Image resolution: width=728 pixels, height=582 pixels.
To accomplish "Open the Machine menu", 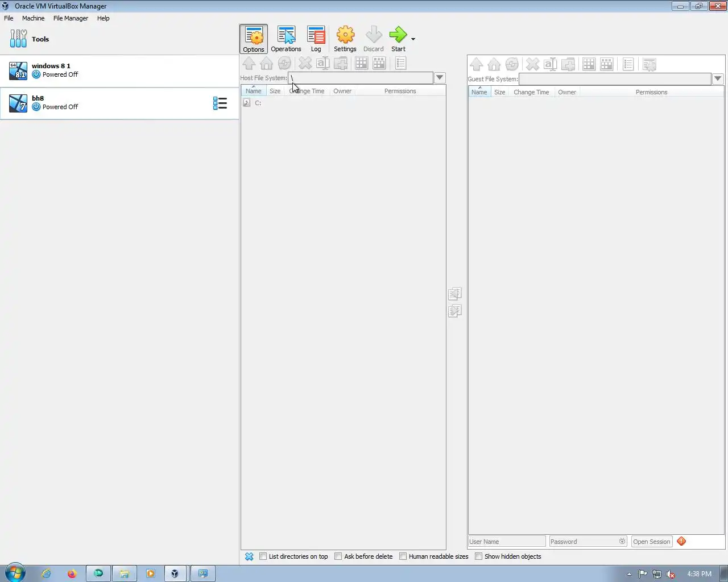I will 33,18.
